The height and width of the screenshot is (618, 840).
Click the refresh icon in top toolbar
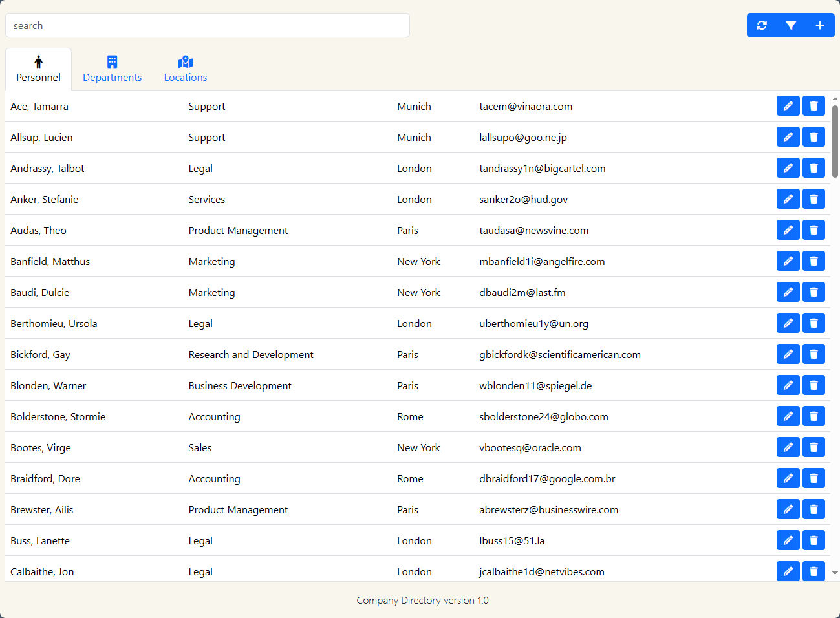pos(762,25)
